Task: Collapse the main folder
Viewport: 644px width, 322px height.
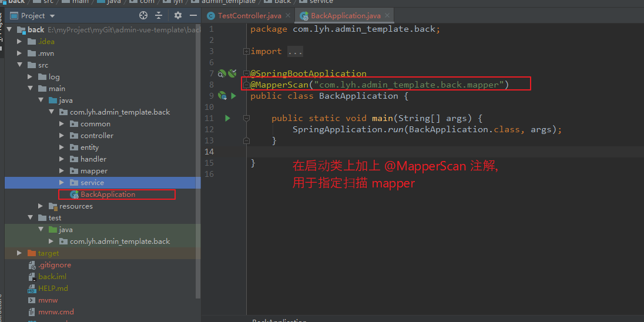Action: [x=30, y=88]
